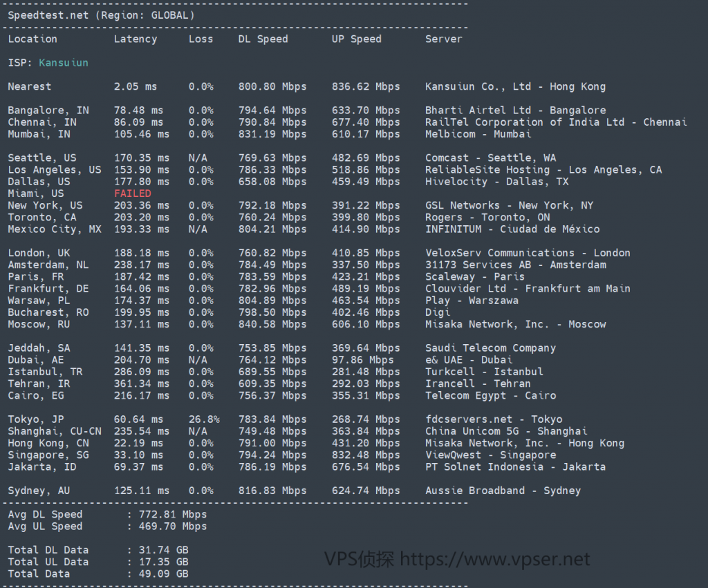Click the Loss column header
Image resolution: width=708 pixels, height=588 pixels.
(201, 39)
